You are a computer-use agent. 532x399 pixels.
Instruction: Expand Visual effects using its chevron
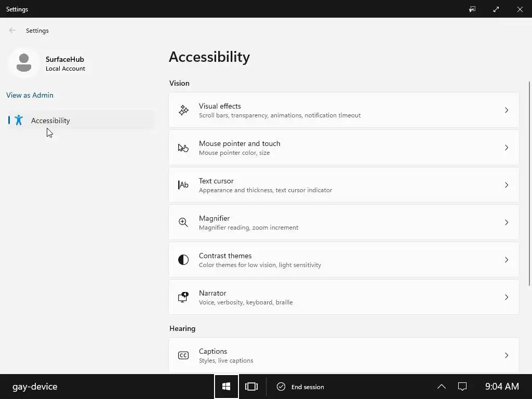(507, 110)
